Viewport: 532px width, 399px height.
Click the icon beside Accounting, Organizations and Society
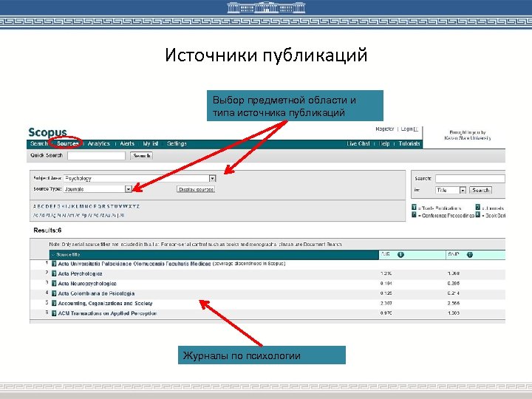pos(54,304)
